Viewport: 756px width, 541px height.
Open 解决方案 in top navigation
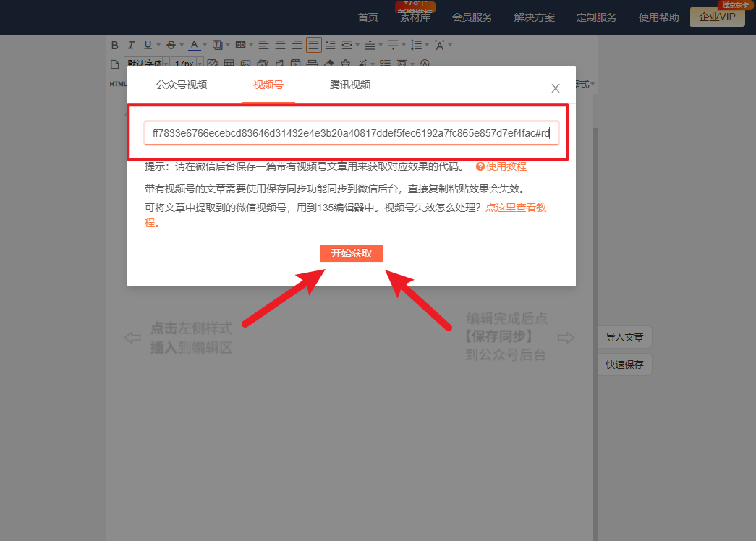coord(534,17)
